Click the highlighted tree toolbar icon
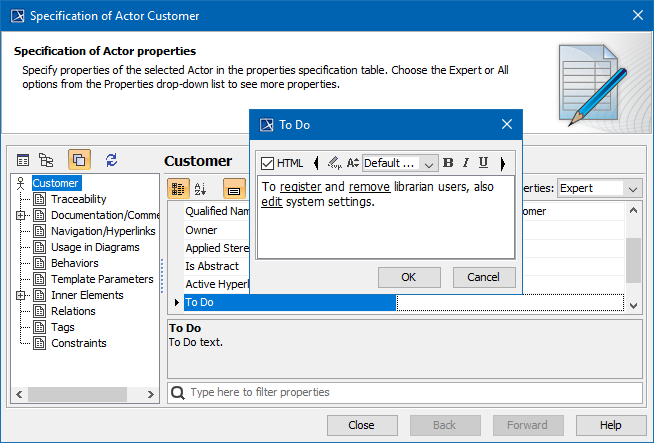 (x=79, y=160)
